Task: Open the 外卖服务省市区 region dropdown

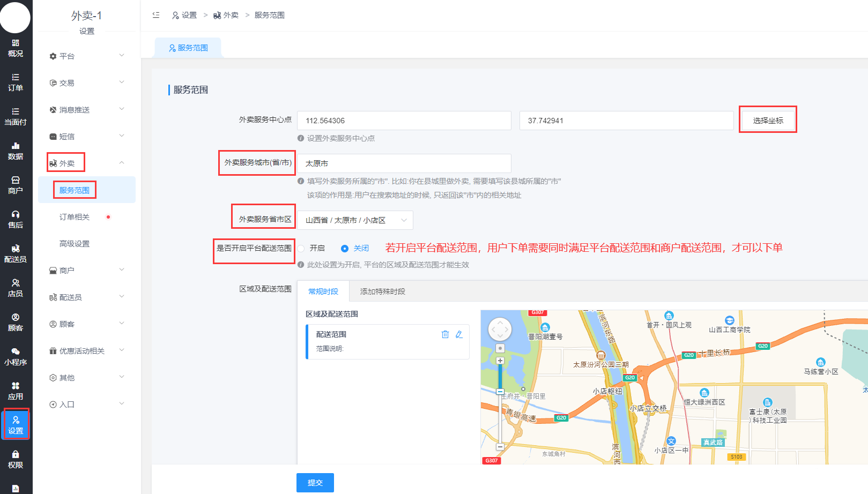Action: coord(355,220)
